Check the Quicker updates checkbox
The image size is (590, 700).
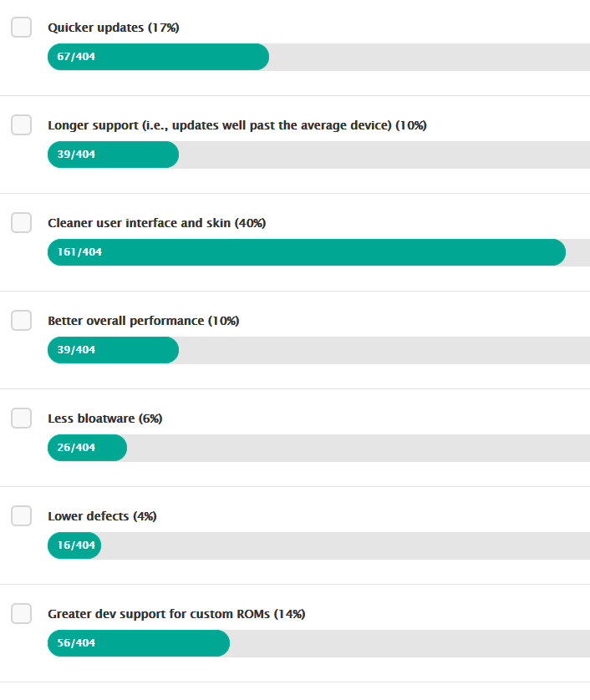(21, 27)
